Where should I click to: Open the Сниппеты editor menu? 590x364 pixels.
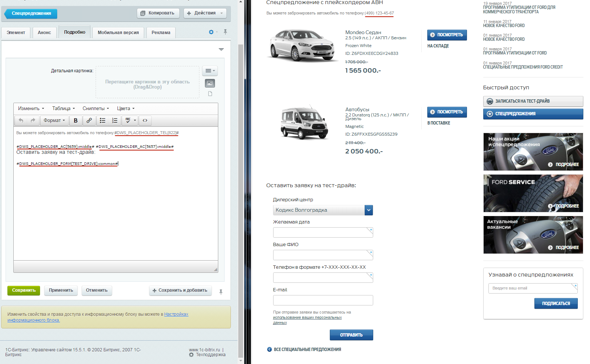point(96,109)
